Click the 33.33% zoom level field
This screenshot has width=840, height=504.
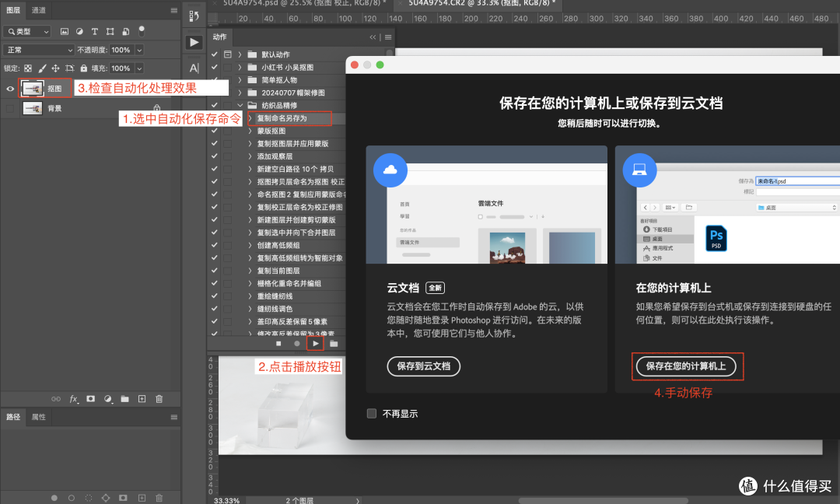[226, 500]
